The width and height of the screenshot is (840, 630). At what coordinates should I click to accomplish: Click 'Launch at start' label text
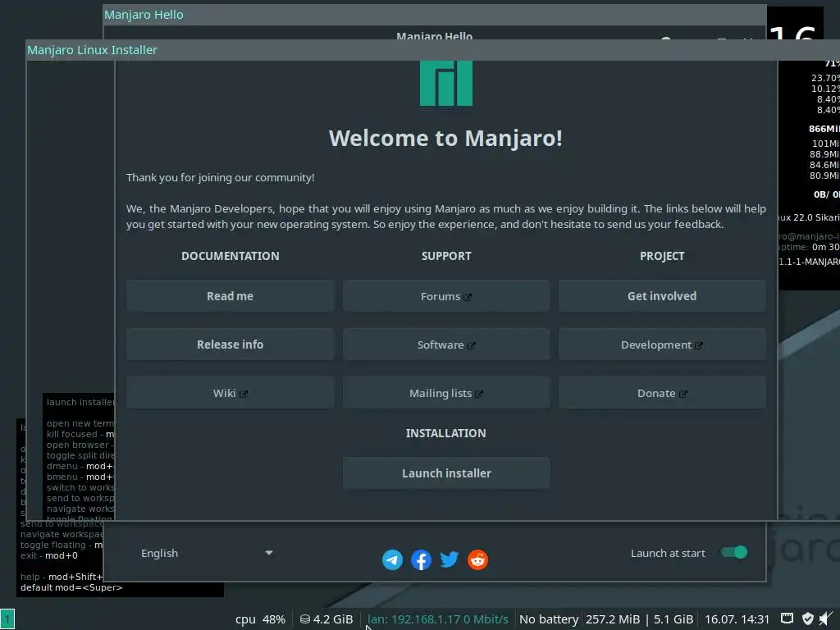tap(668, 554)
